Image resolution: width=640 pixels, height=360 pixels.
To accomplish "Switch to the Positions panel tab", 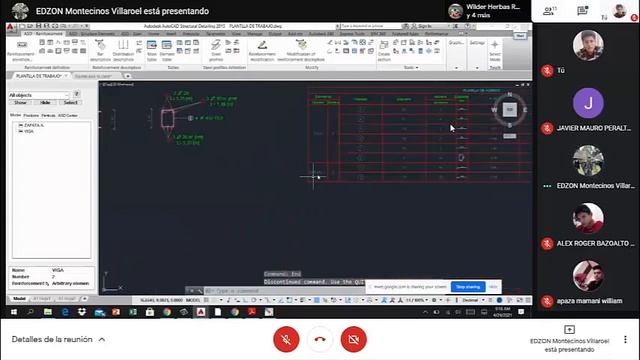I will click(31, 116).
